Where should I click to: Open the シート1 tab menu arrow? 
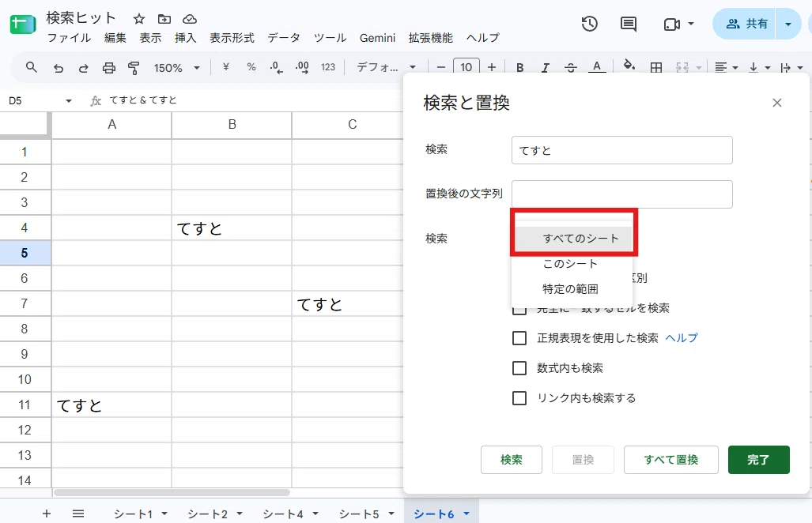tap(164, 514)
